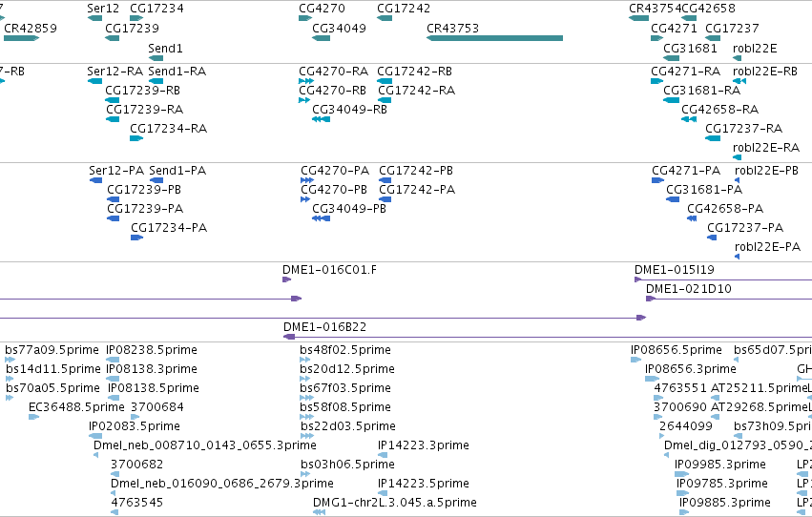Viewport: 812px width, 517px height.
Task: Click the IP02083.5prime EST label
Action: 135,427
